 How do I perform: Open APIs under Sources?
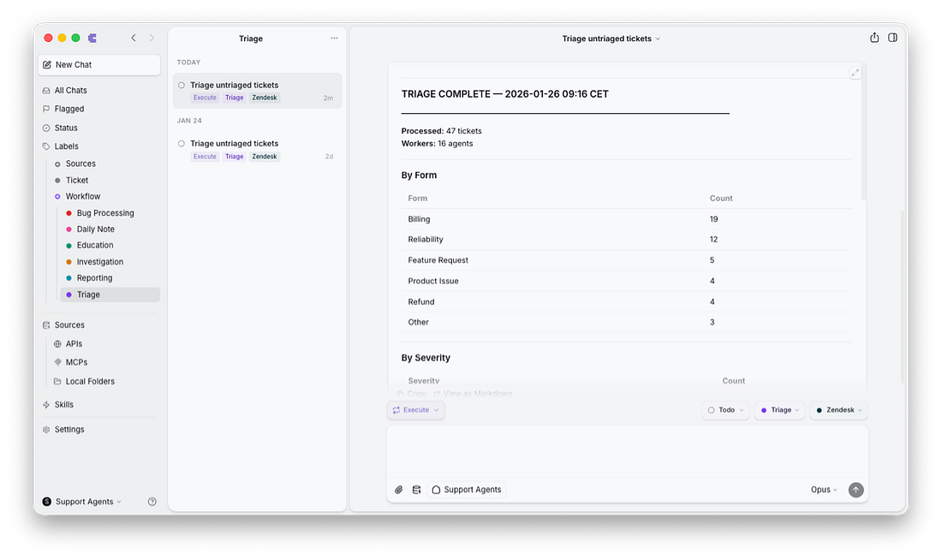(74, 343)
